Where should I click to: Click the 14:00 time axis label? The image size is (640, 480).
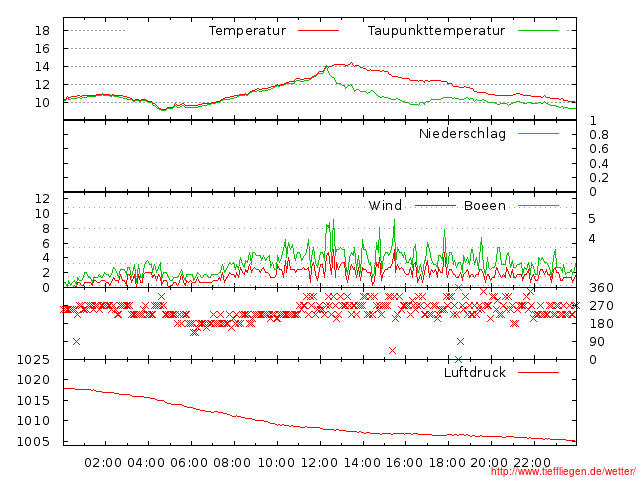tap(362, 463)
